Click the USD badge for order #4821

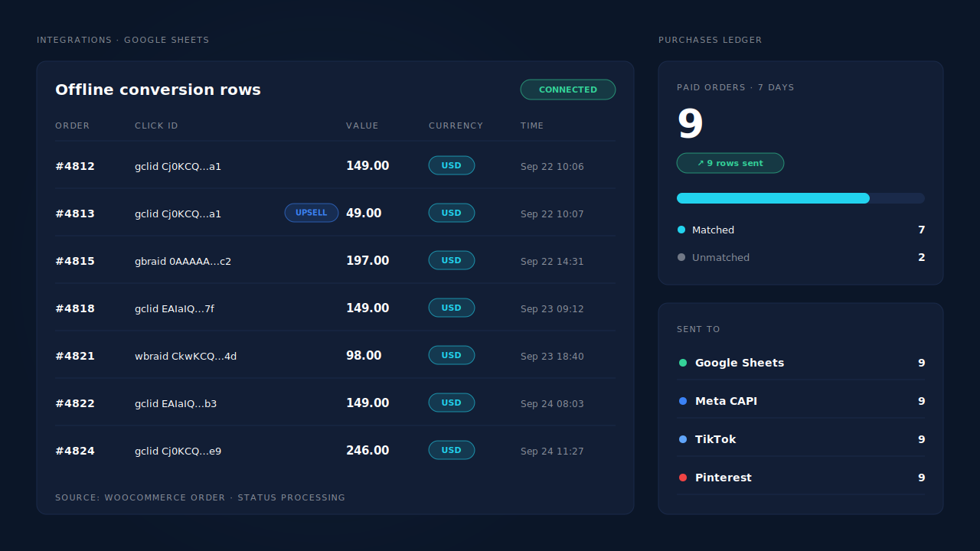[x=452, y=355]
